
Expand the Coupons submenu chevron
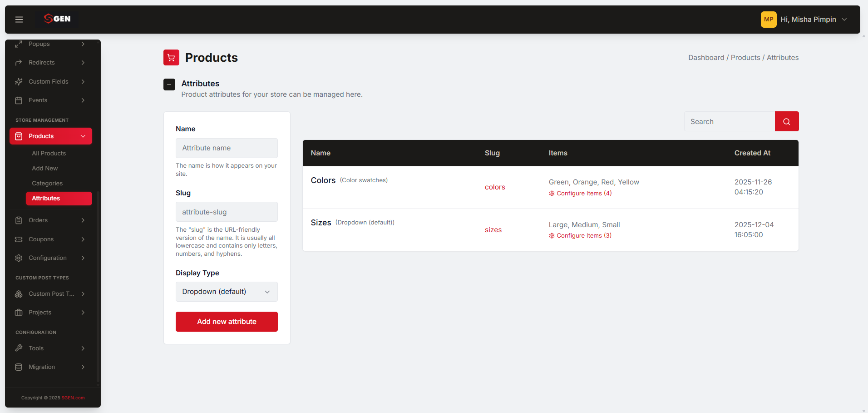83,239
